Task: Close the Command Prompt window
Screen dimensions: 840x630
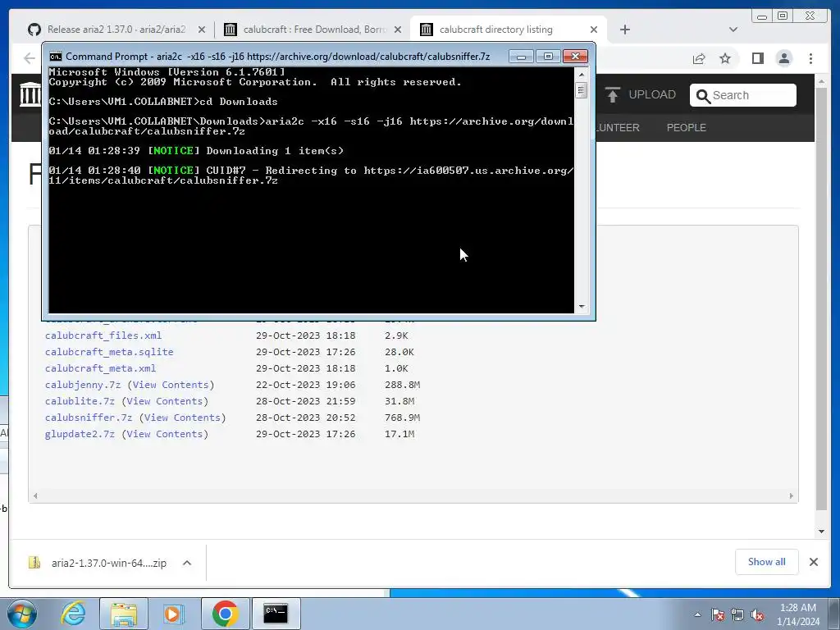Action: tap(575, 57)
